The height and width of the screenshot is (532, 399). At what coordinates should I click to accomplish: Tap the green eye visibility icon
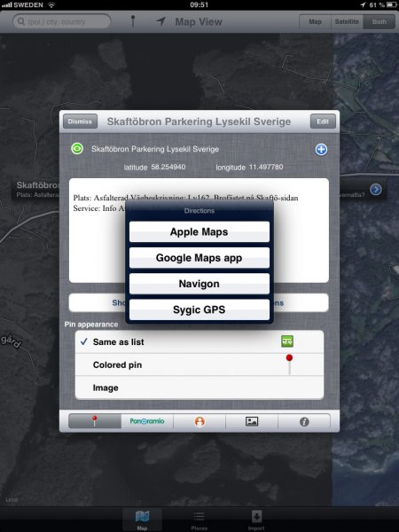click(x=77, y=149)
